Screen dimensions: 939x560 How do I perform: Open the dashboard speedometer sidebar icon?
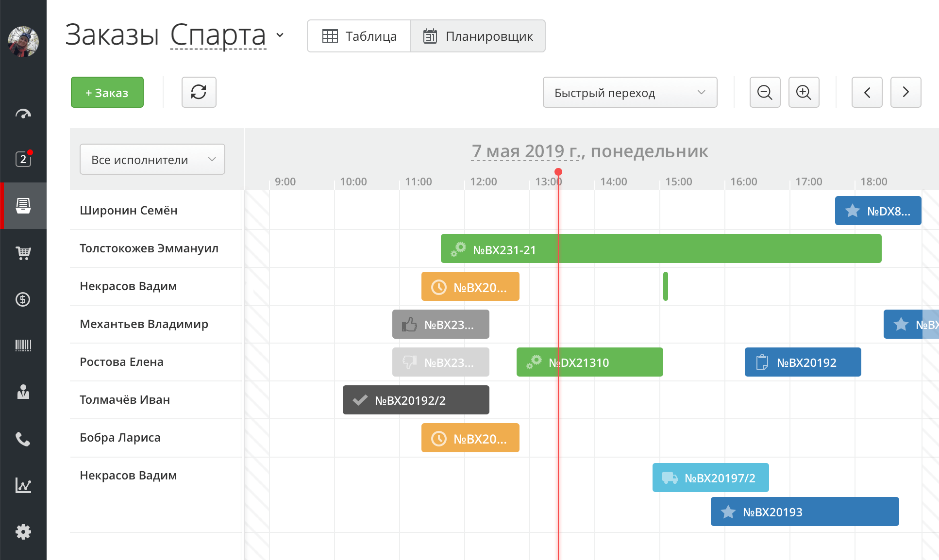click(x=23, y=114)
